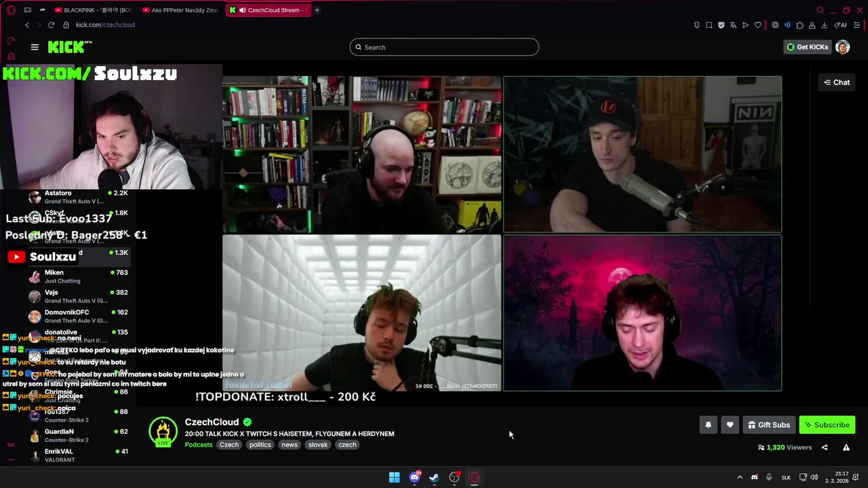Open Miken Just Chatting channel
Image resolution: width=868 pixels, height=488 pixels.
coord(79,277)
